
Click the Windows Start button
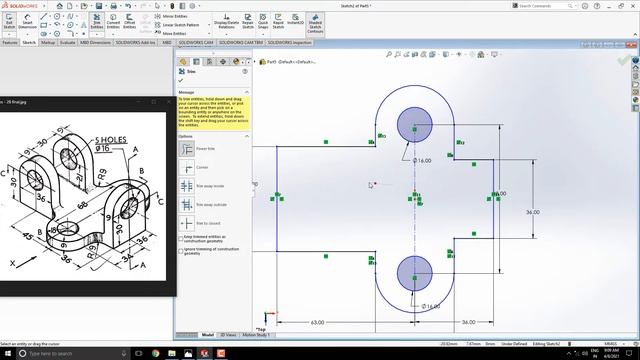8,353
